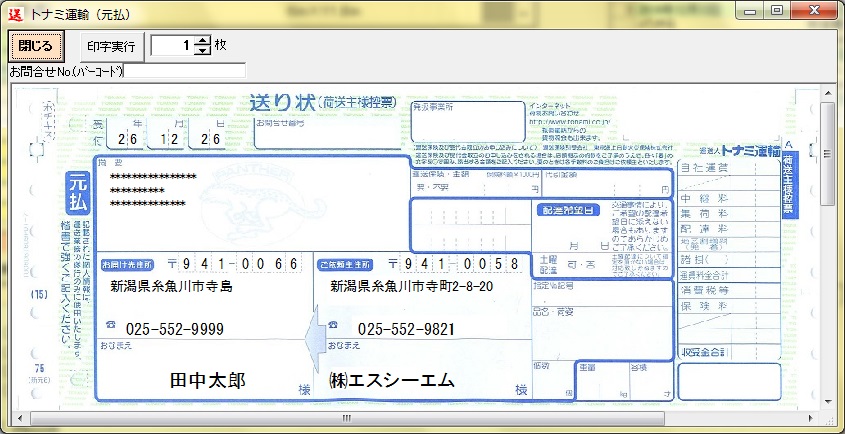Image resolution: width=845 pixels, height=434 pixels.
Task: Click the vertical scrollbar down arrow
Action: click(x=827, y=402)
